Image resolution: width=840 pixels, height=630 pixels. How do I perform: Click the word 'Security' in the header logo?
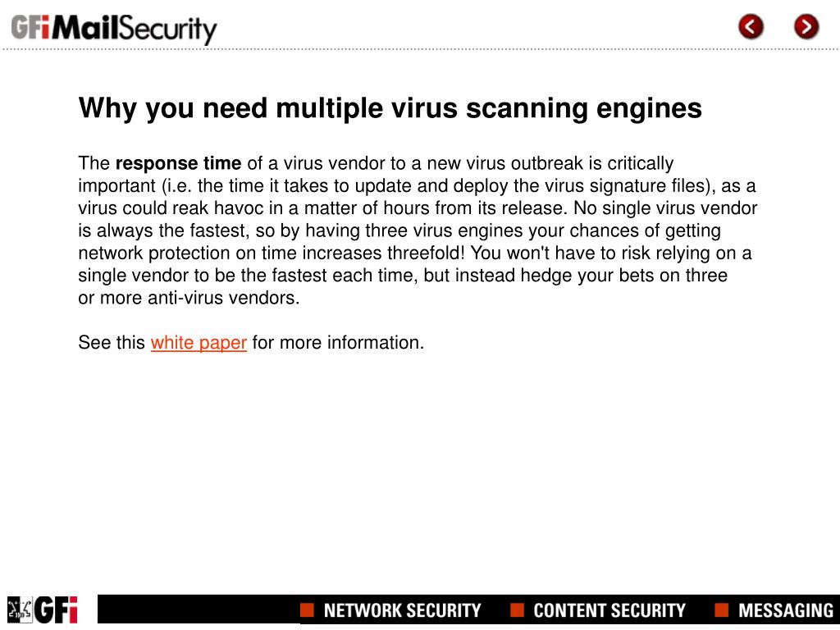pyautogui.click(x=167, y=30)
